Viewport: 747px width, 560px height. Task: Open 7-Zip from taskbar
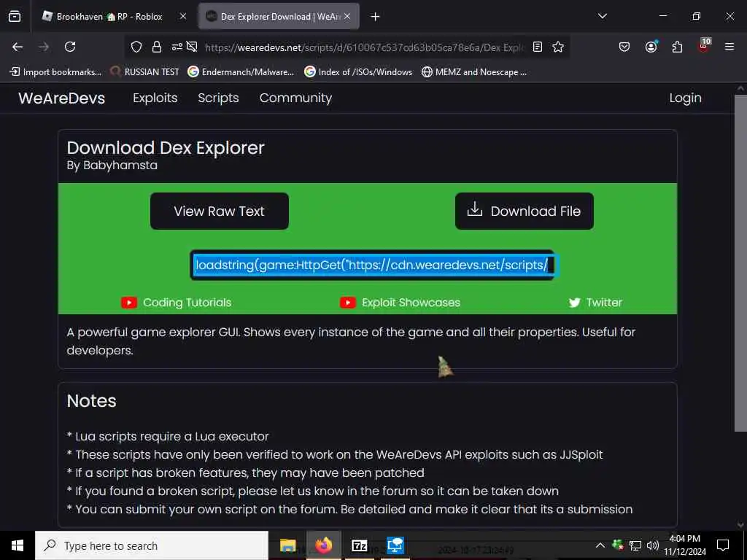[x=359, y=545]
